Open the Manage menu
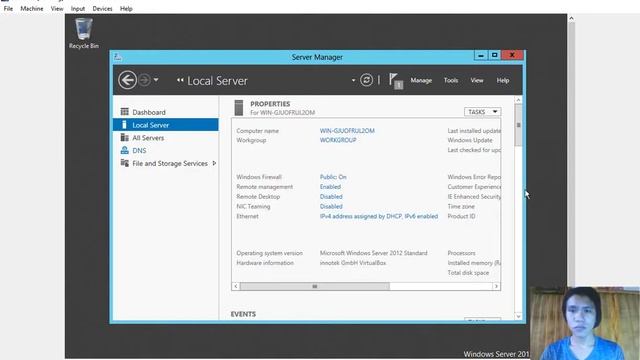The height and width of the screenshot is (360, 640). point(421,80)
